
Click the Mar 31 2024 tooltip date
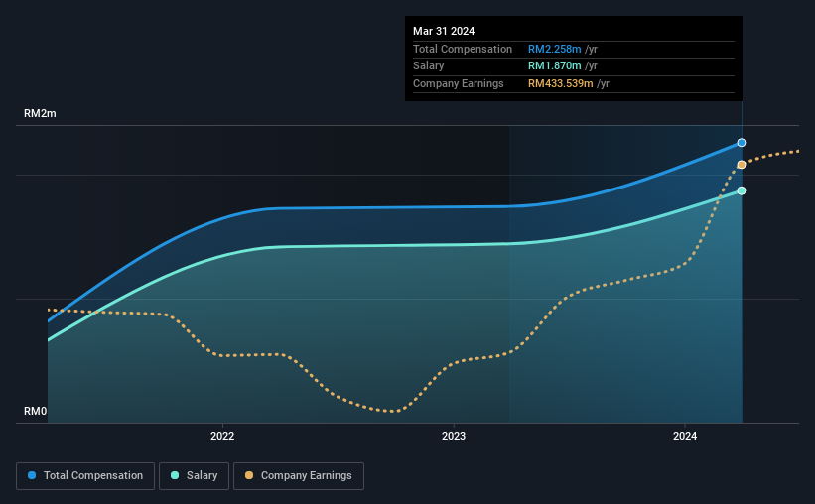click(x=444, y=31)
